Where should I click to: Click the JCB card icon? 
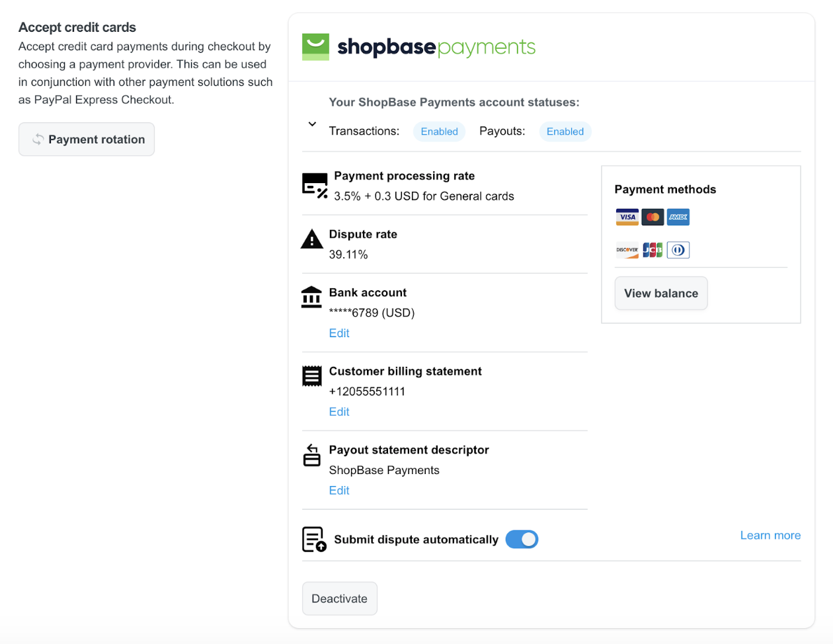[x=653, y=250]
